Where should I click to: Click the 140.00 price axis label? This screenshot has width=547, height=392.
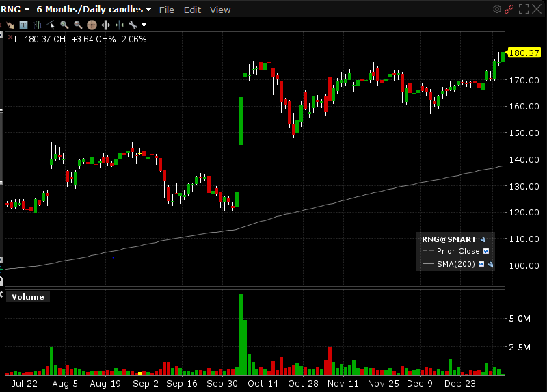click(524, 159)
